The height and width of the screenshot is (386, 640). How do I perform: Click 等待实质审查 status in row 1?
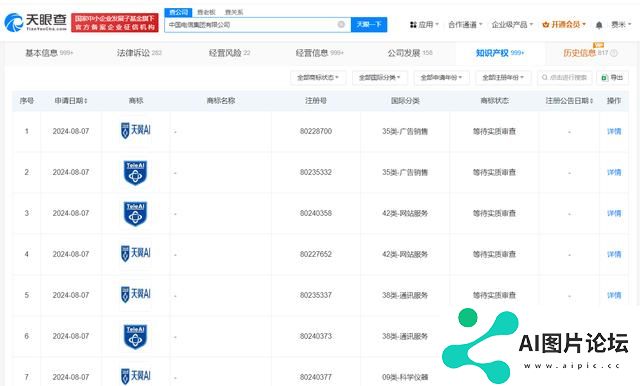494,131
